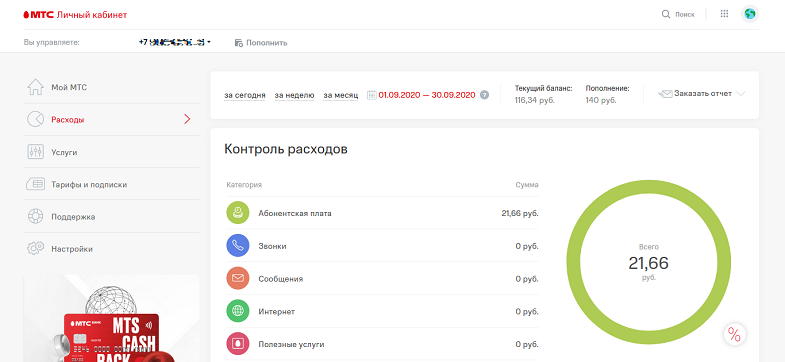
Task: Click the MTS logo in header
Action: tap(39, 15)
